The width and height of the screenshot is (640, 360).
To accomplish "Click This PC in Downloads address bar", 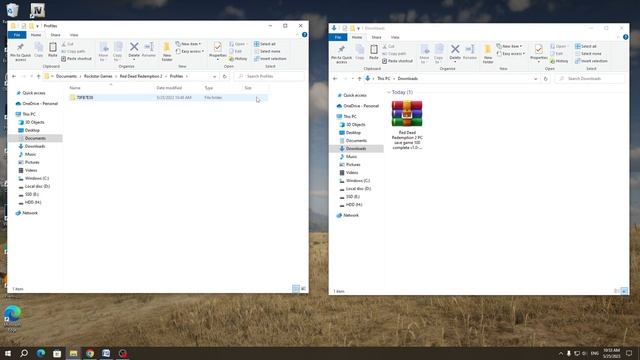I will (x=383, y=79).
